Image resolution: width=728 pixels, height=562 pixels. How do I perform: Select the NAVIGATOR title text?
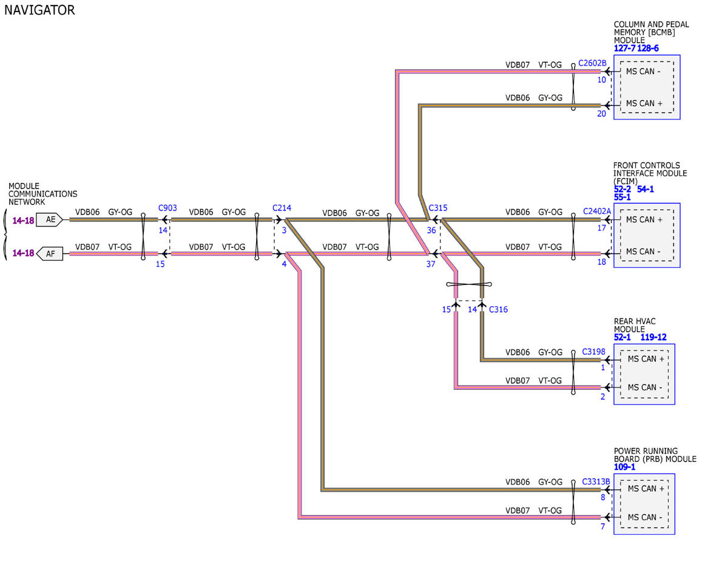[x=39, y=10]
